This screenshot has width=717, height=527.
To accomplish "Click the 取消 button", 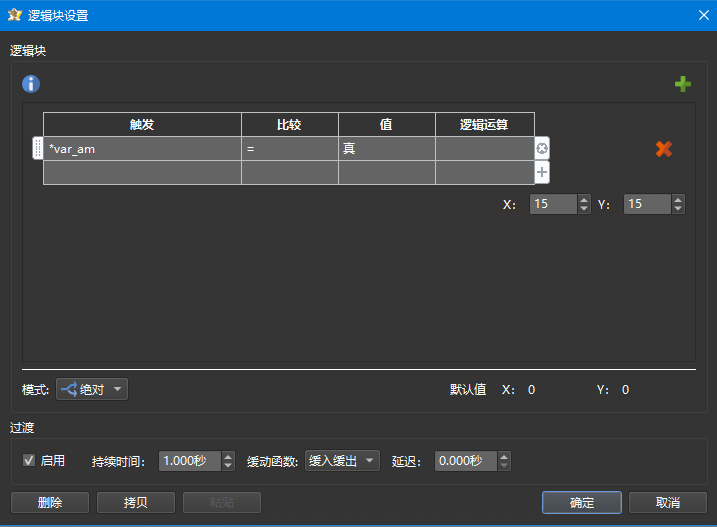I will click(x=668, y=502).
